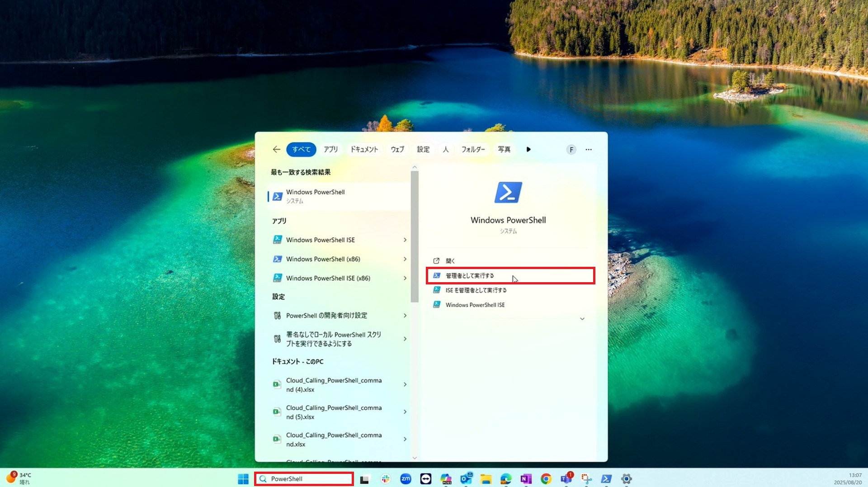The width and height of the screenshot is (868, 487).
Task: Click the F user account avatar
Action: tap(571, 150)
